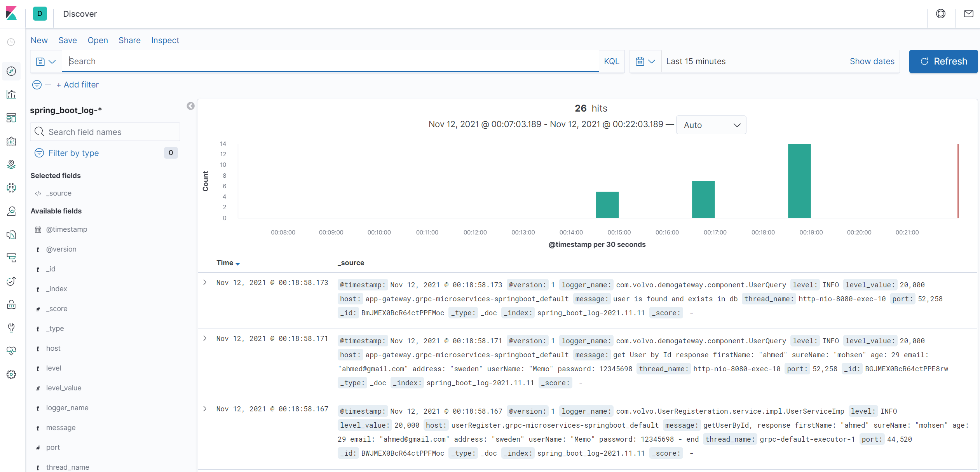Click the Refresh button

943,61
